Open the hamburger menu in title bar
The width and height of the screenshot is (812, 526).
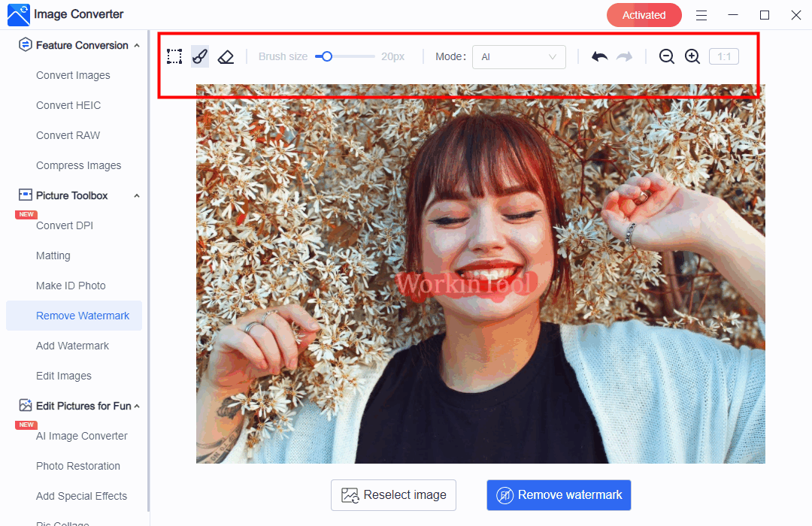pos(701,15)
